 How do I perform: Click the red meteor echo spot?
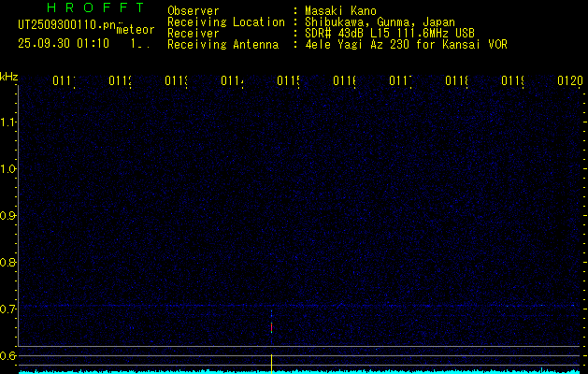tap(272, 327)
